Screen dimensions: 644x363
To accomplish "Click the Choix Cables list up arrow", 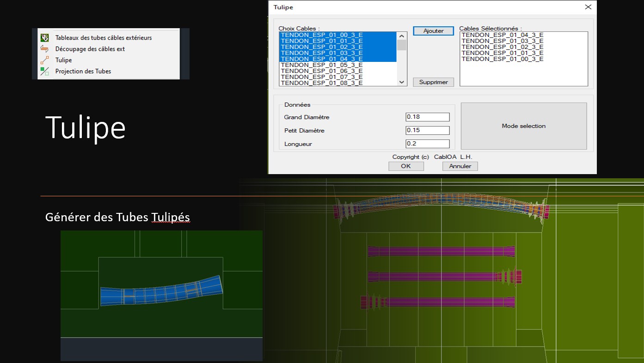I will pyautogui.click(x=402, y=36).
